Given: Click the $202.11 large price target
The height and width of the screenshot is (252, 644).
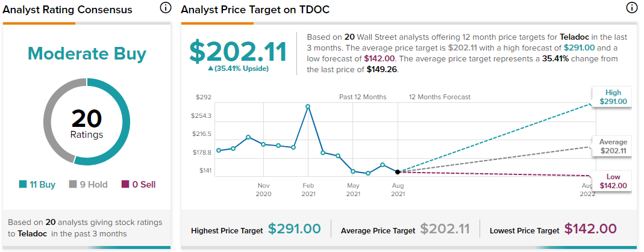Looking at the screenshot, I should (x=238, y=51).
